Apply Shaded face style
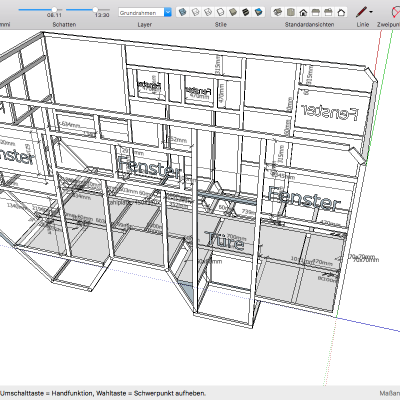Viewport: 400px width, 400px height. click(233, 12)
